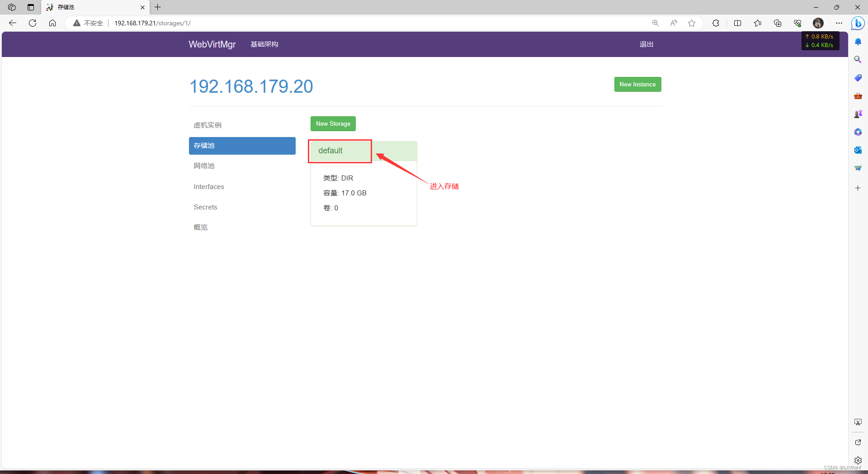Open the sidebar screenshot tool
This screenshot has height=474, width=868.
[858, 422]
